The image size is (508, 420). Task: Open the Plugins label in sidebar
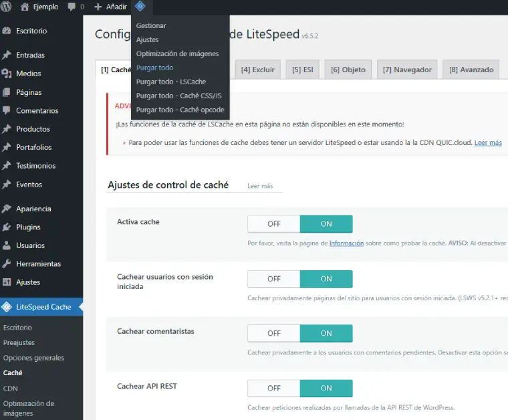click(28, 227)
